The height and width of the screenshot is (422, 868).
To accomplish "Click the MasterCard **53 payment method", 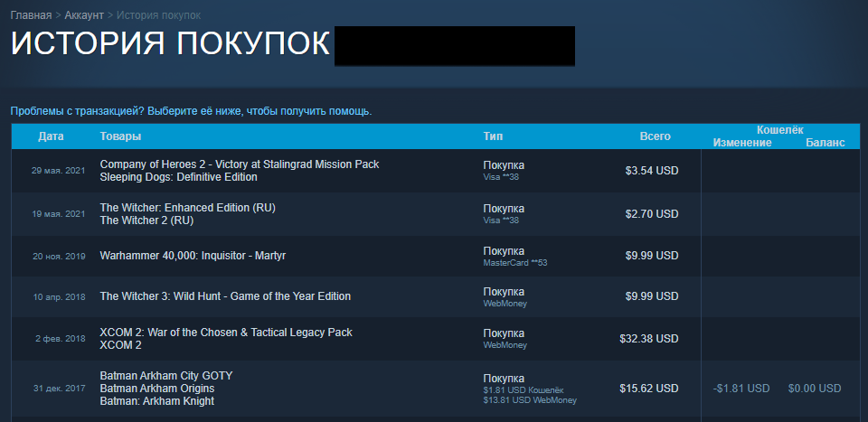I will point(514,263).
